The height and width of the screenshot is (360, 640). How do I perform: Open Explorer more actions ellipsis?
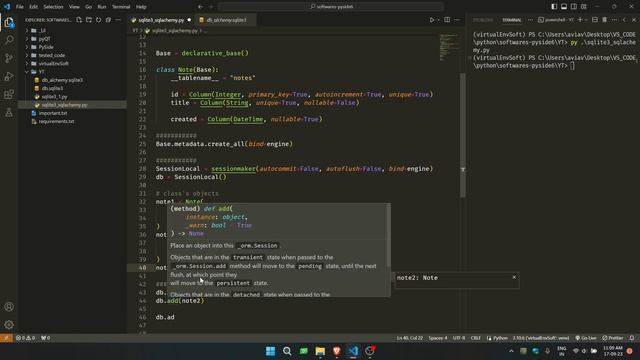(118, 20)
